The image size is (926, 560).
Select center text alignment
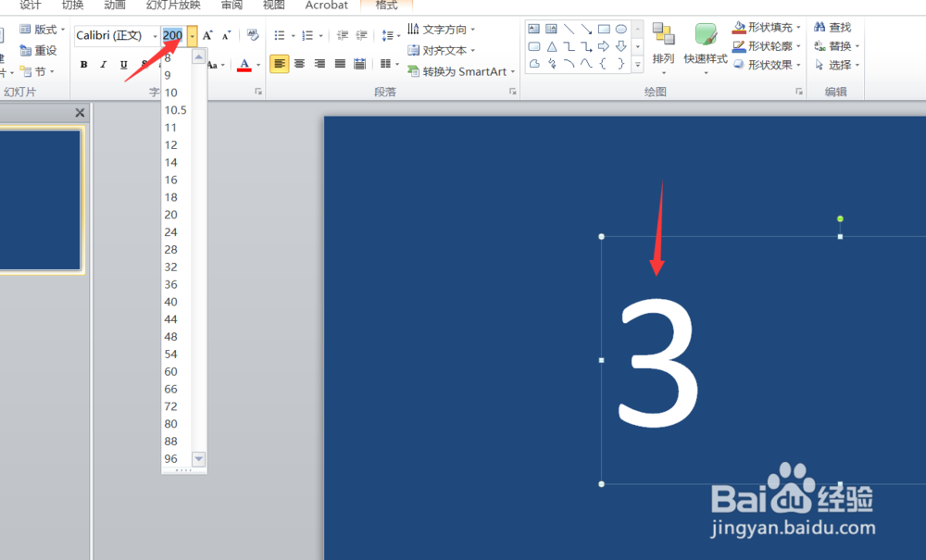point(299,64)
